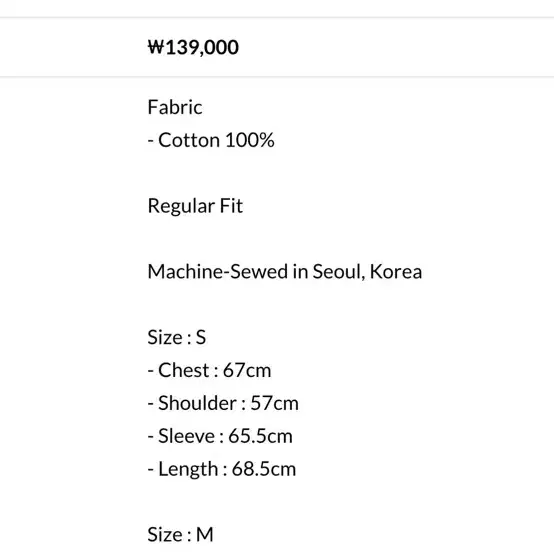Click the won currency symbol
Viewport: 554px width, 554px height.
pyautogui.click(x=156, y=47)
